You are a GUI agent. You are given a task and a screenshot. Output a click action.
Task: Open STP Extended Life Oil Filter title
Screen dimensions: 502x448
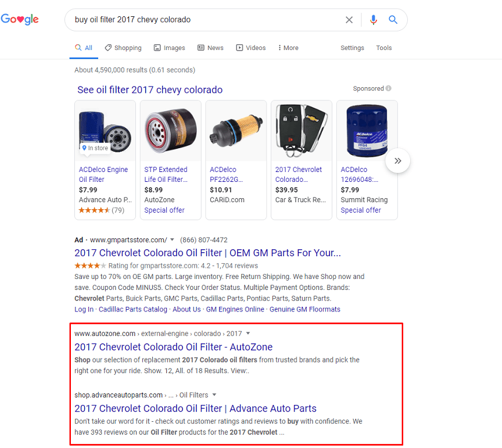click(x=166, y=174)
